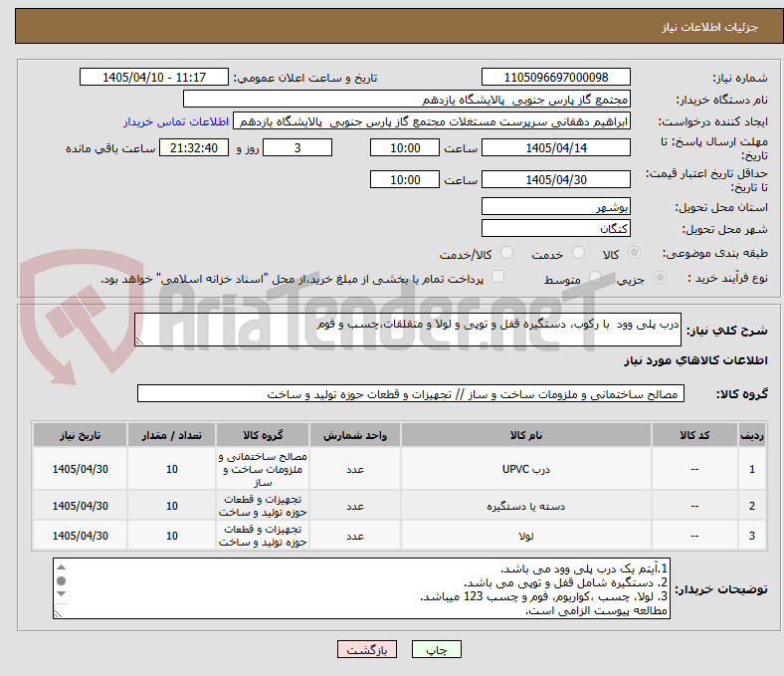Viewport: 784px width, 676px height.
Task: Click the کنگان delivery city field
Action: click(x=555, y=228)
